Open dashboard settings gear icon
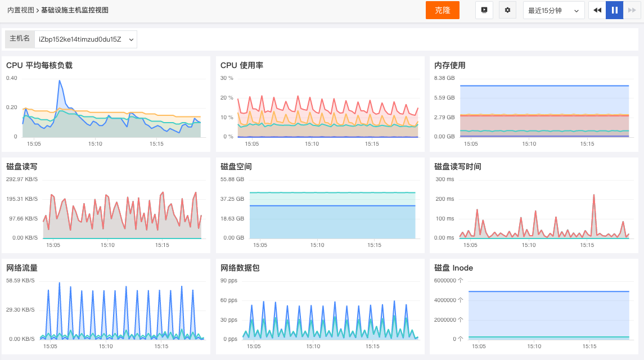Image resolution: width=644 pixels, height=360 pixels. point(508,10)
